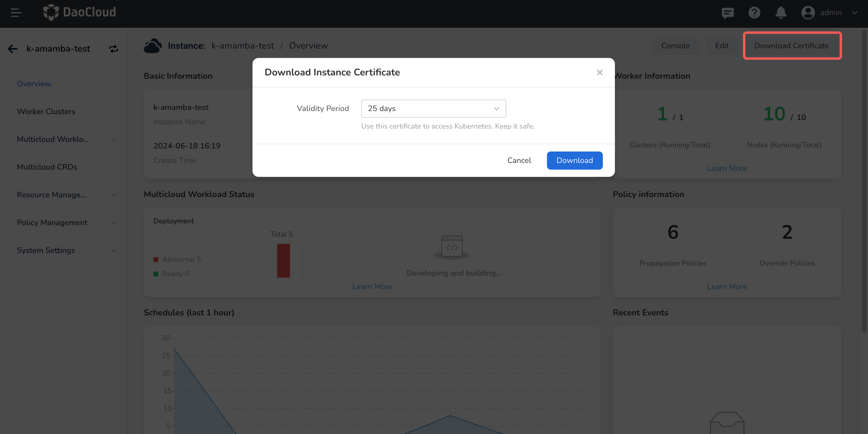Click the Propagation Policies count 6
This screenshot has height=434, width=868.
point(673,232)
